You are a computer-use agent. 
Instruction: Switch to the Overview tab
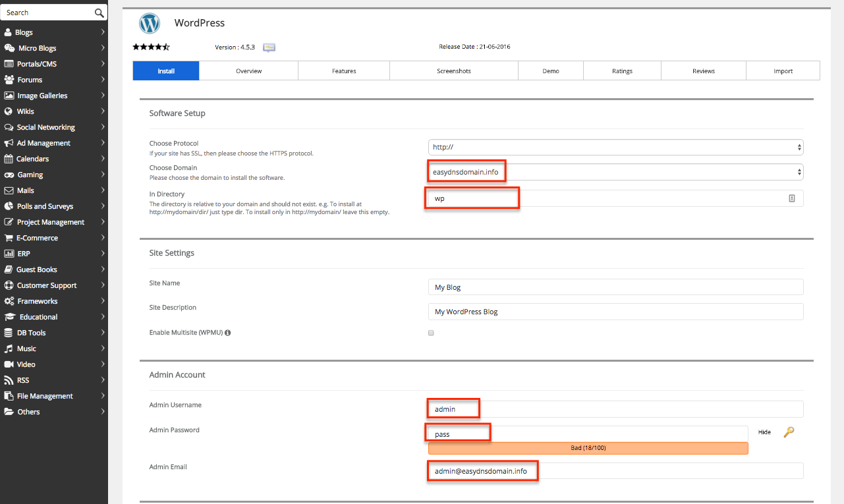[x=248, y=70]
